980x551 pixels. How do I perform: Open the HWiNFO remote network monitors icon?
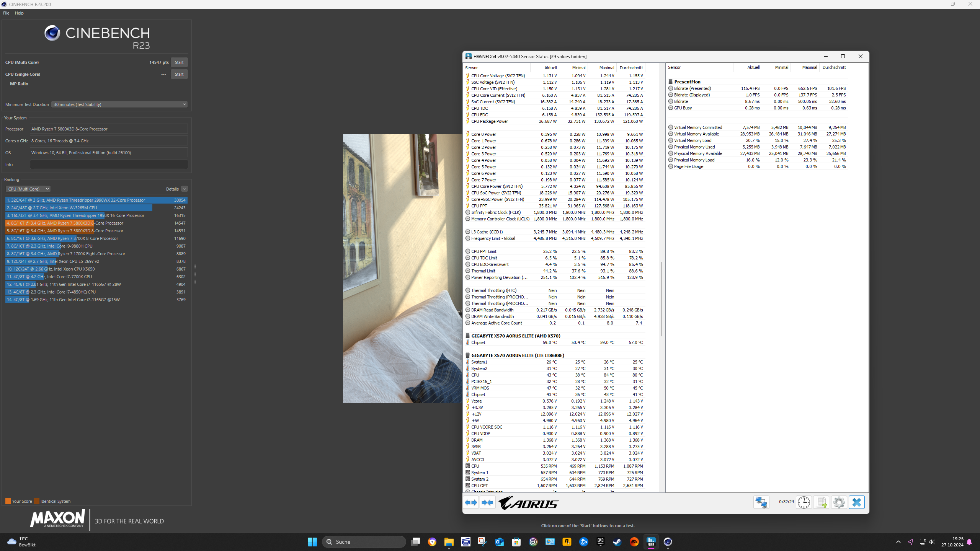coord(761,502)
